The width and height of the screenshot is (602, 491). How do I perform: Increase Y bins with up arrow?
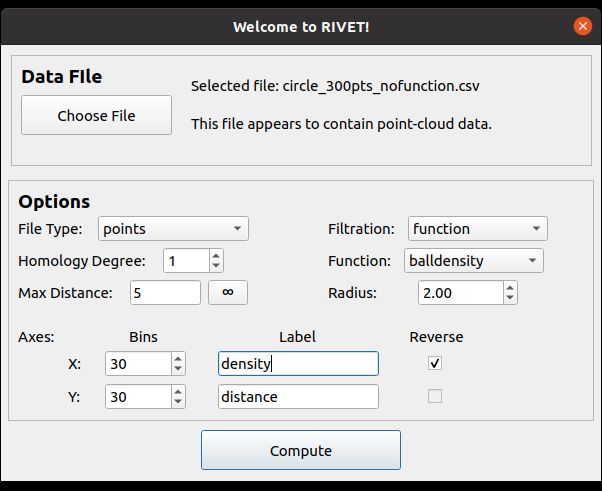(x=178, y=392)
